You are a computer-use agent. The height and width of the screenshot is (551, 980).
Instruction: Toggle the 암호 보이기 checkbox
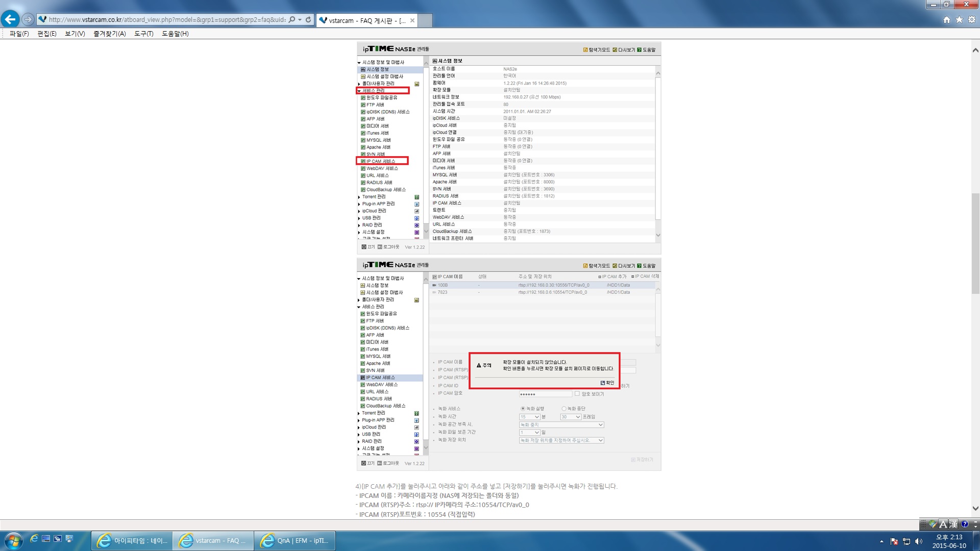pyautogui.click(x=577, y=393)
